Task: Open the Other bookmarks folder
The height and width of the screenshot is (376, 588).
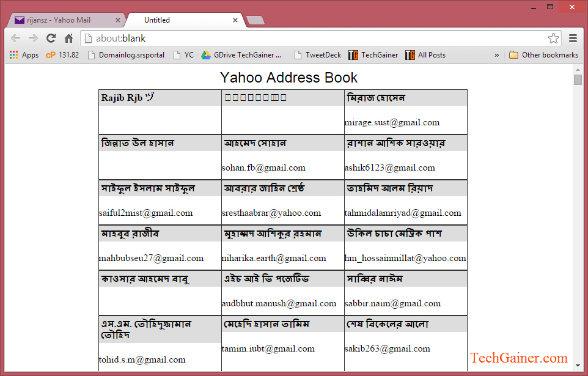Action: tap(543, 54)
